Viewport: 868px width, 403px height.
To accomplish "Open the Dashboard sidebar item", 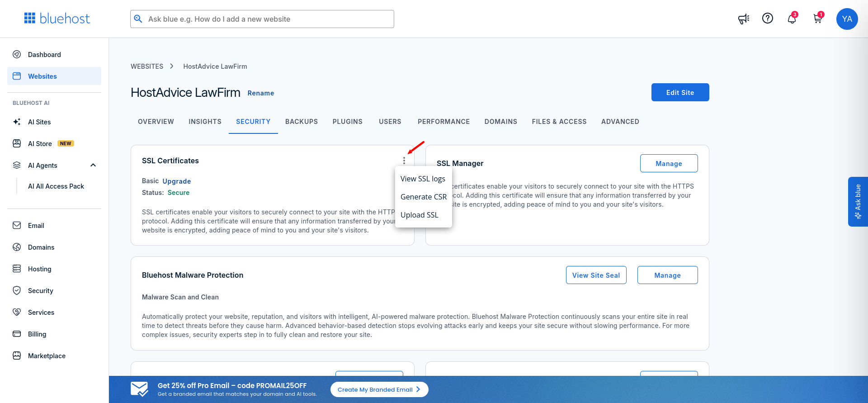I will tap(54, 54).
